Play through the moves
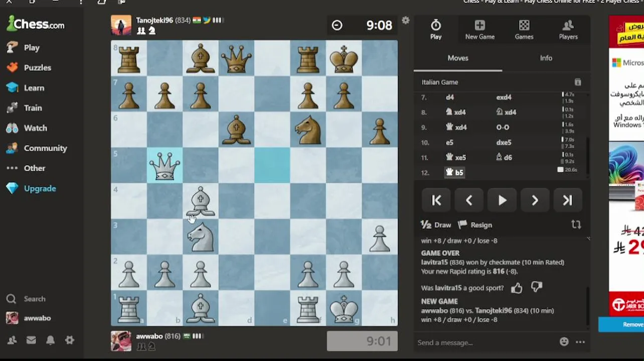The width and height of the screenshot is (644, 361). coord(502,201)
